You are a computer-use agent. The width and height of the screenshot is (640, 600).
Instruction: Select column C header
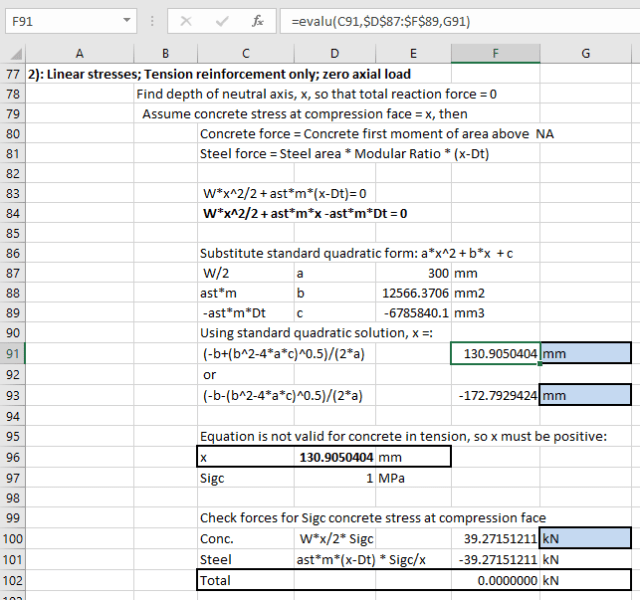pos(245,54)
